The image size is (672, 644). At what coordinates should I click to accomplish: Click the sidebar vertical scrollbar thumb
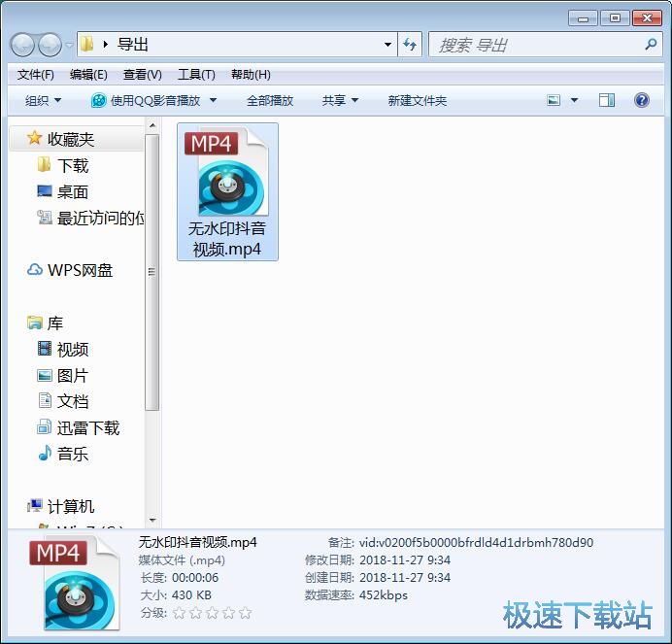[152, 272]
